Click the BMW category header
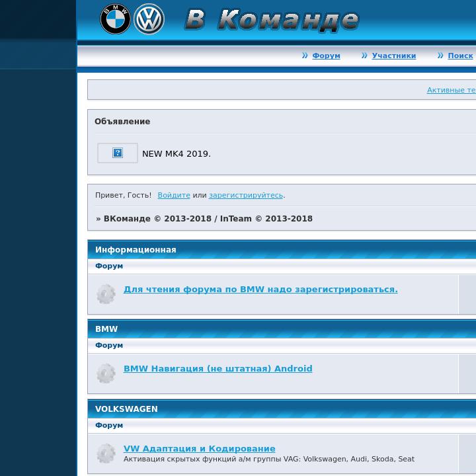The width and height of the screenshot is (476, 476). pyautogui.click(x=106, y=329)
